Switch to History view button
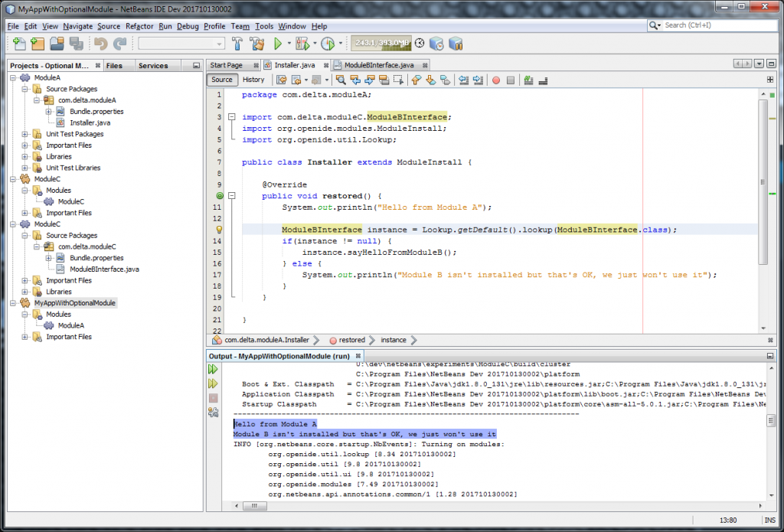 coord(253,80)
